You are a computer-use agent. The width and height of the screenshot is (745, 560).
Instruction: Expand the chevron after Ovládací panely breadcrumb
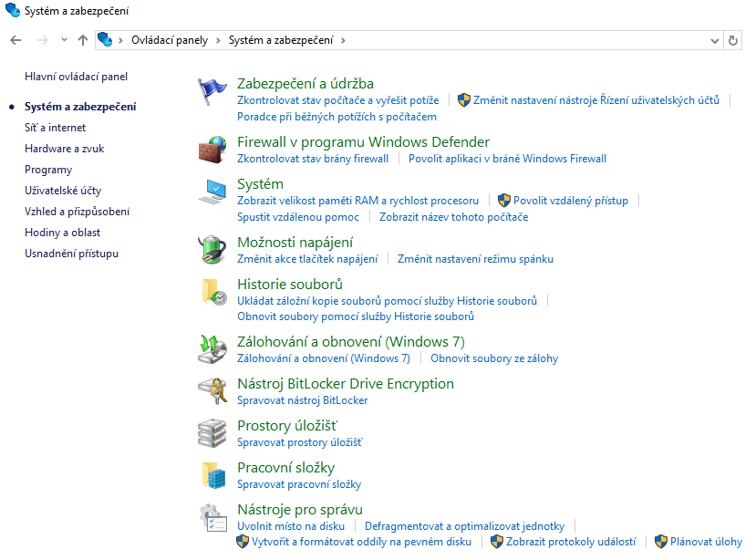[218, 40]
